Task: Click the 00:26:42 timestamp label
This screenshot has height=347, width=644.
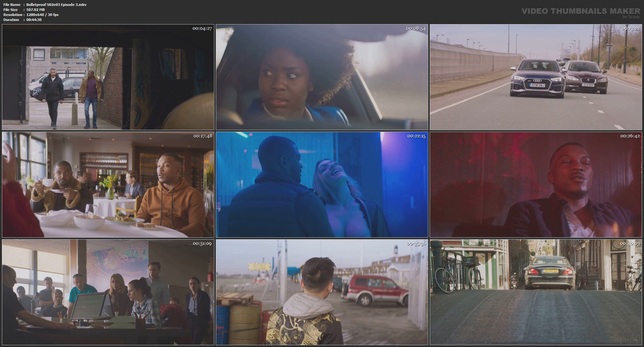Action: tap(630, 136)
